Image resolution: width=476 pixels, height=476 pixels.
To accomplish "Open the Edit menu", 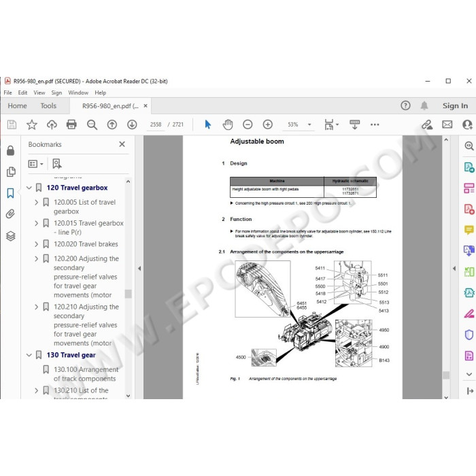I will [22, 92].
